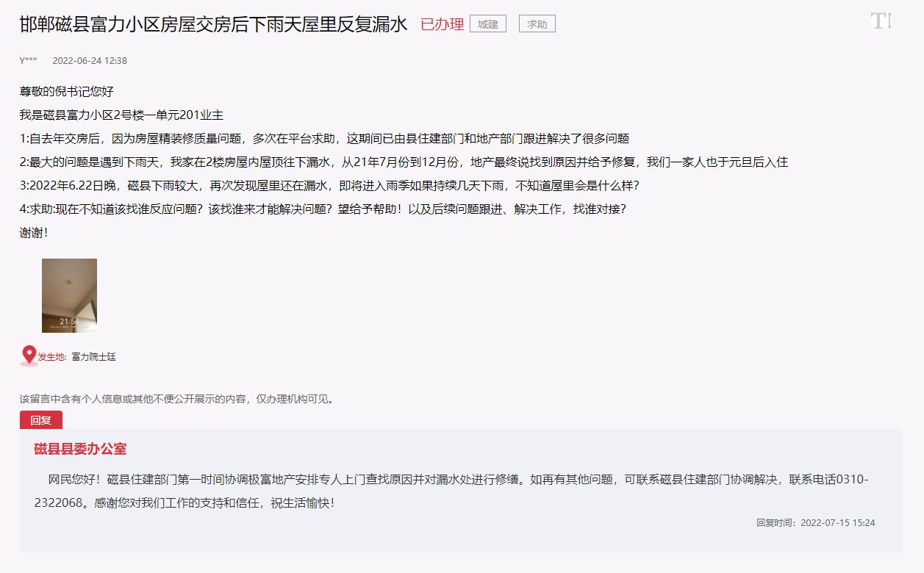This screenshot has width=924, height=573.
Task: Click the 已办理 status label
Action: 442,24
